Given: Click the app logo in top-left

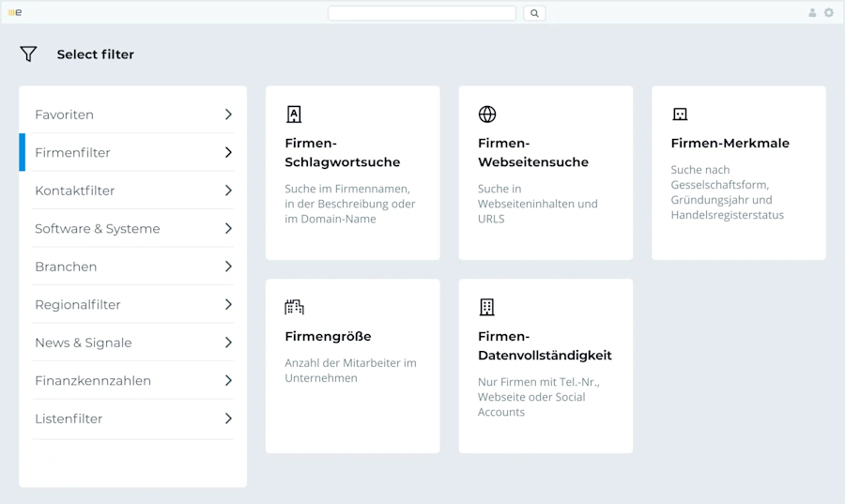Looking at the screenshot, I should (x=15, y=12).
